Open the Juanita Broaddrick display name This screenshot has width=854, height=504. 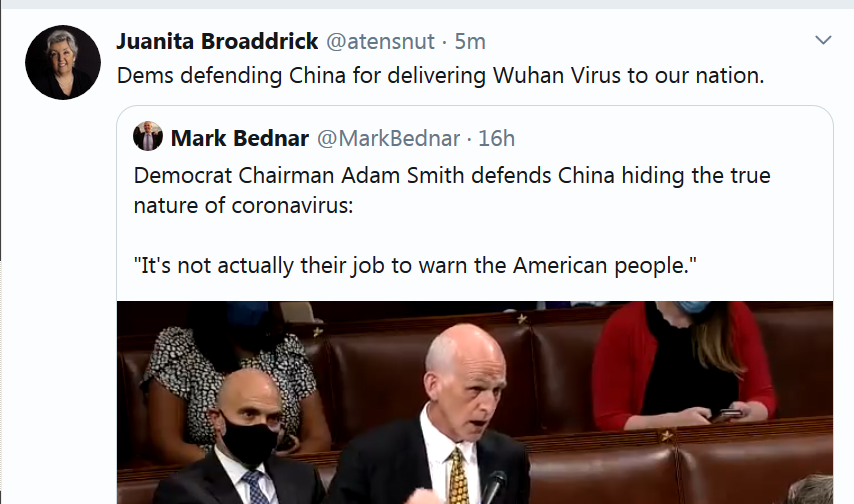pyautogui.click(x=217, y=41)
